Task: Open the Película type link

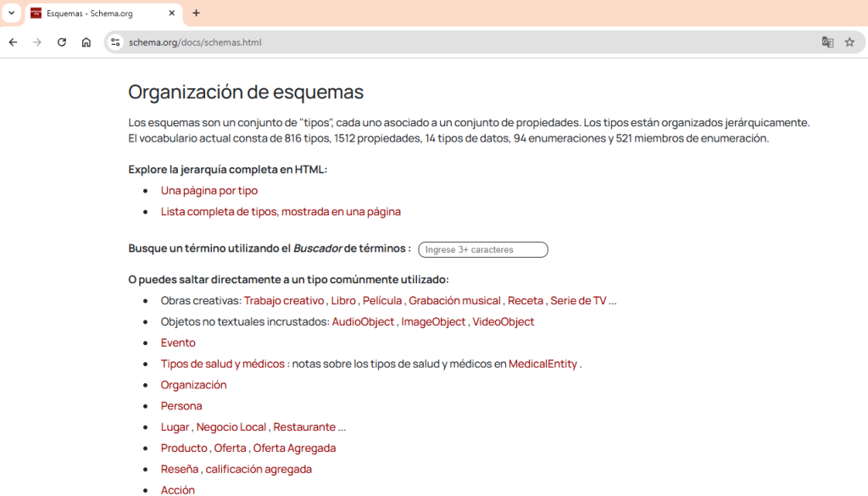Action: click(x=382, y=301)
